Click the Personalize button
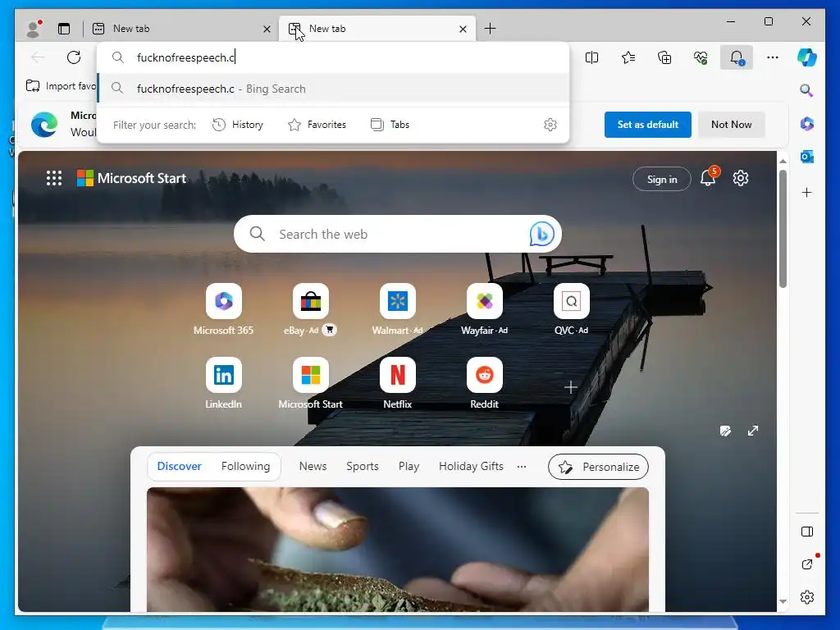 598,467
